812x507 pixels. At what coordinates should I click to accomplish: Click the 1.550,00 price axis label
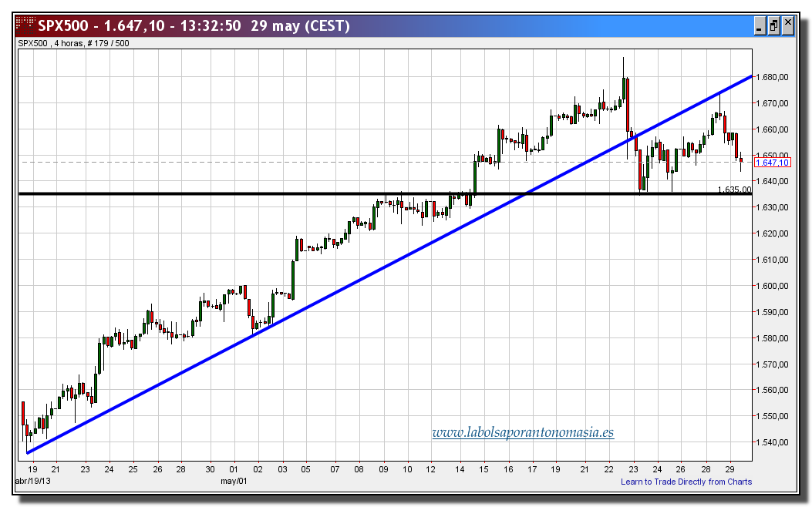coord(772,416)
